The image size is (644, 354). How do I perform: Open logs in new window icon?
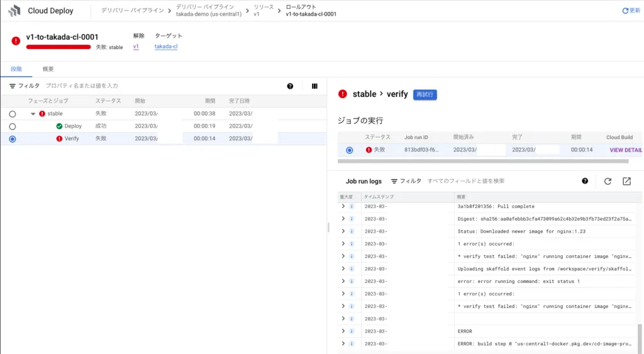tap(626, 181)
